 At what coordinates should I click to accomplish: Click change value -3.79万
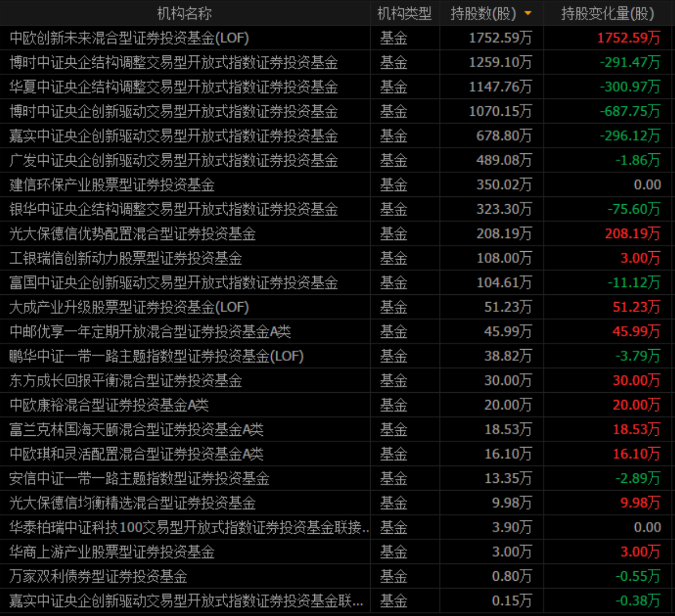(x=638, y=356)
